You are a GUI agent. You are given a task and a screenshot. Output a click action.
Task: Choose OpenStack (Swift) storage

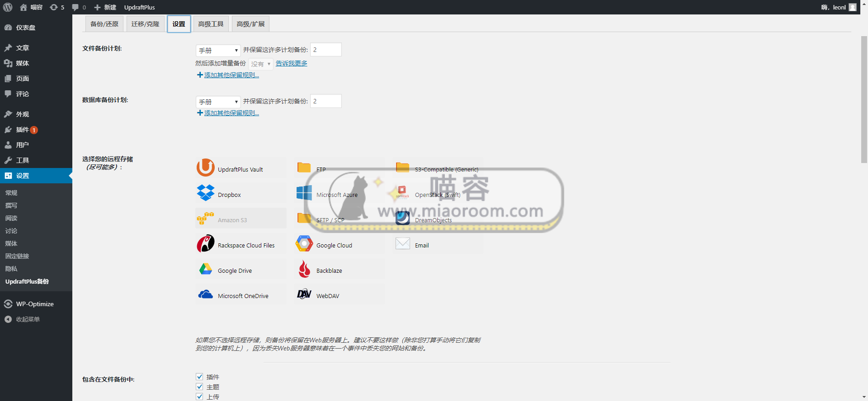click(x=438, y=193)
